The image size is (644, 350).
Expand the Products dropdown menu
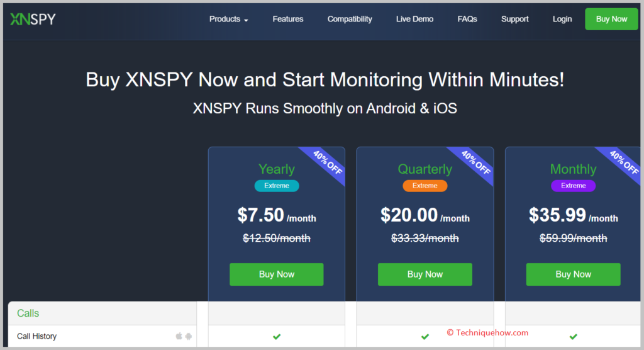(228, 19)
